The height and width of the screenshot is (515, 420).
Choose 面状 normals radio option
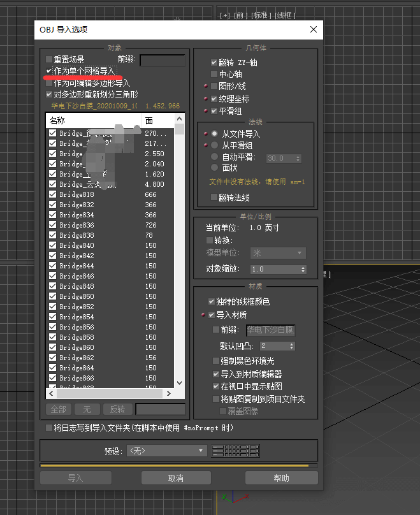215,168
